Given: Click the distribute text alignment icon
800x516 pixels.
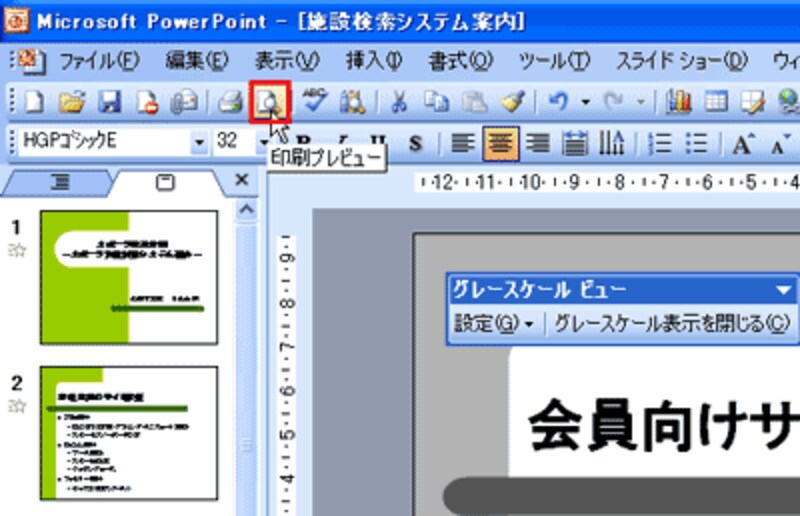Looking at the screenshot, I should [574, 143].
